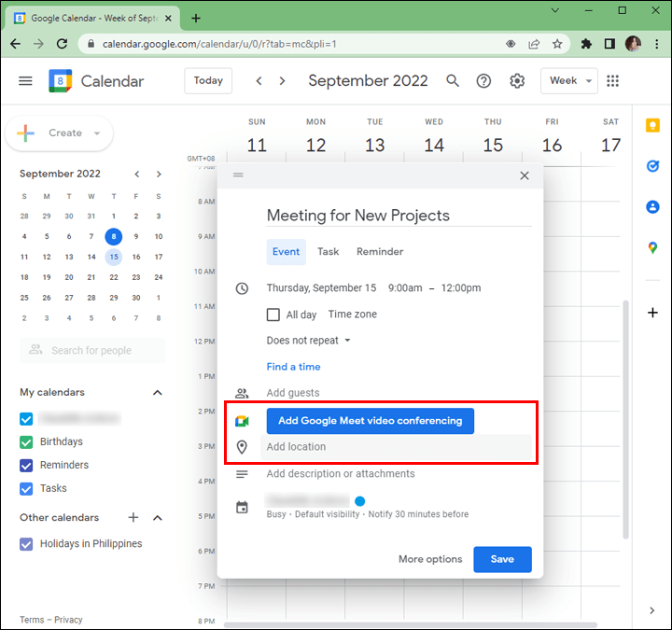
Task: Open Google Maps in side panel
Action: coord(652,247)
